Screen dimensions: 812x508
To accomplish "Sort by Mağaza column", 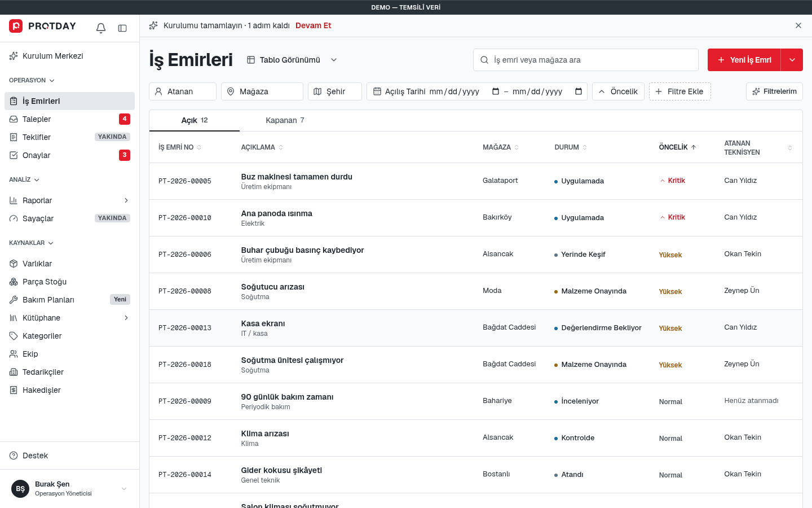I will 501,147.
